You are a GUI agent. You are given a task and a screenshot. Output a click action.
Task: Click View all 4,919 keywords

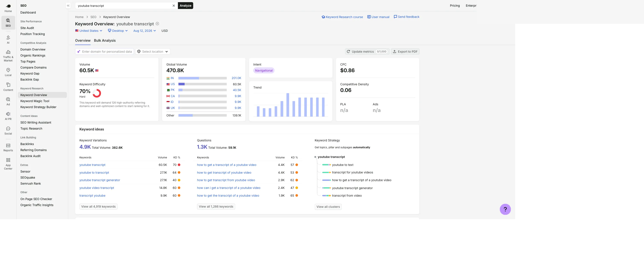98,207
